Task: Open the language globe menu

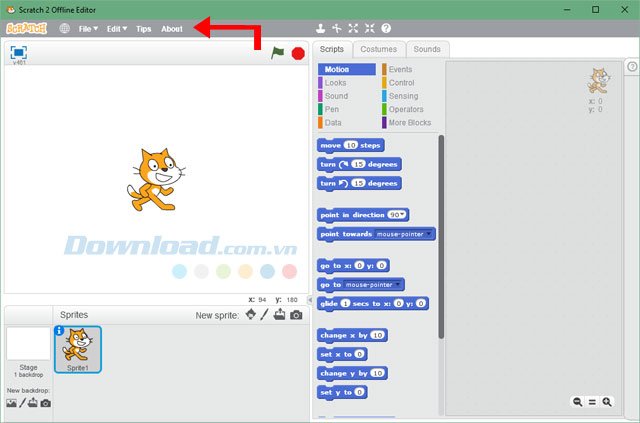Action: pyautogui.click(x=64, y=29)
